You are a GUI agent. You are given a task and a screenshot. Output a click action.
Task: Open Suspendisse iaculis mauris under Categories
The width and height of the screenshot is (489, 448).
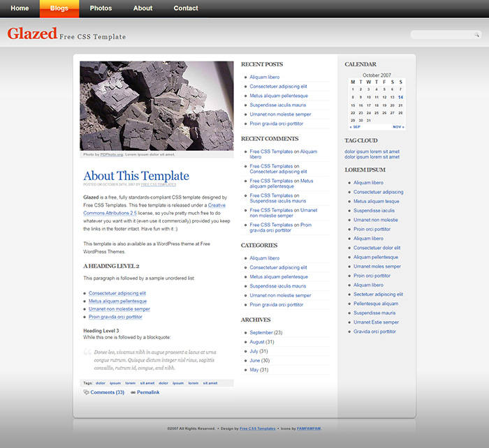278,286
